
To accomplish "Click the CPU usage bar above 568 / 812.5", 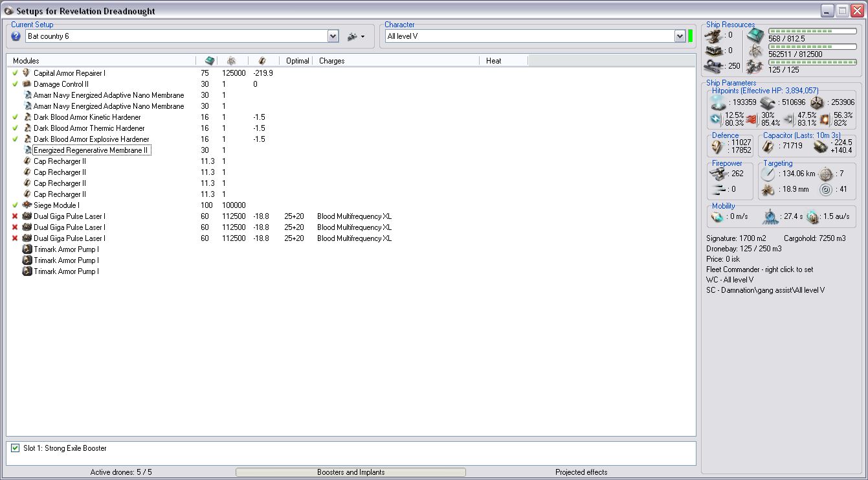I will point(812,31).
